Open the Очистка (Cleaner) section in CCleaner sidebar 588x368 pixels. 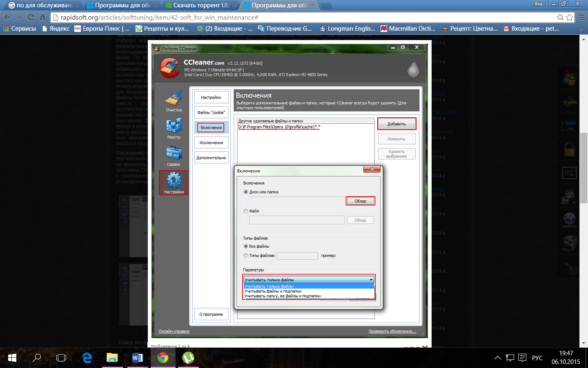[174, 101]
